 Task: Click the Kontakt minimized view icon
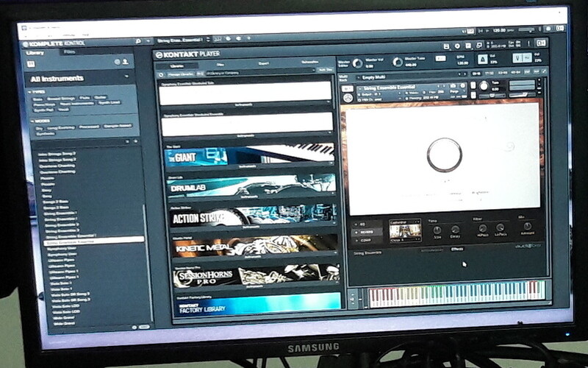coord(479,45)
